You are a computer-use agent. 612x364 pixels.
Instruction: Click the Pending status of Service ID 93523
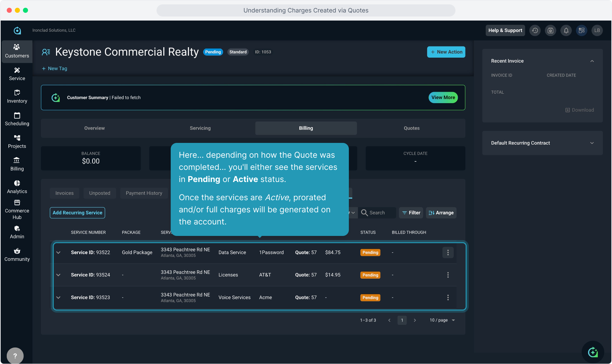tap(370, 298)
